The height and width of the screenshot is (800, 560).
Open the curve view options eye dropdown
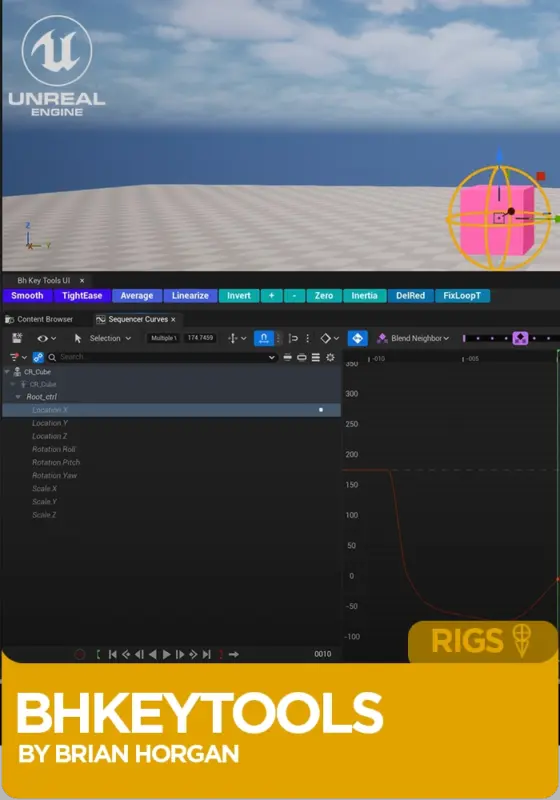point(46,338)
